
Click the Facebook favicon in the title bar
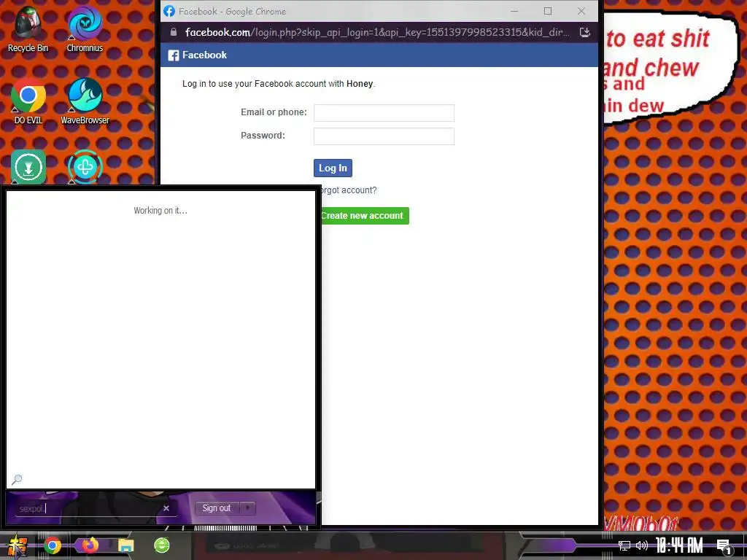[169, 11]
